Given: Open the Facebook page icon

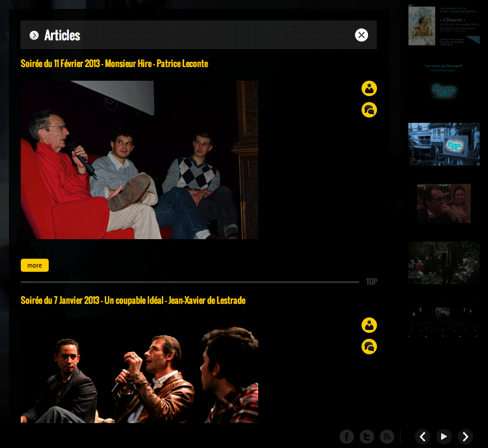Looking at the screenshot, I should 347,437.
